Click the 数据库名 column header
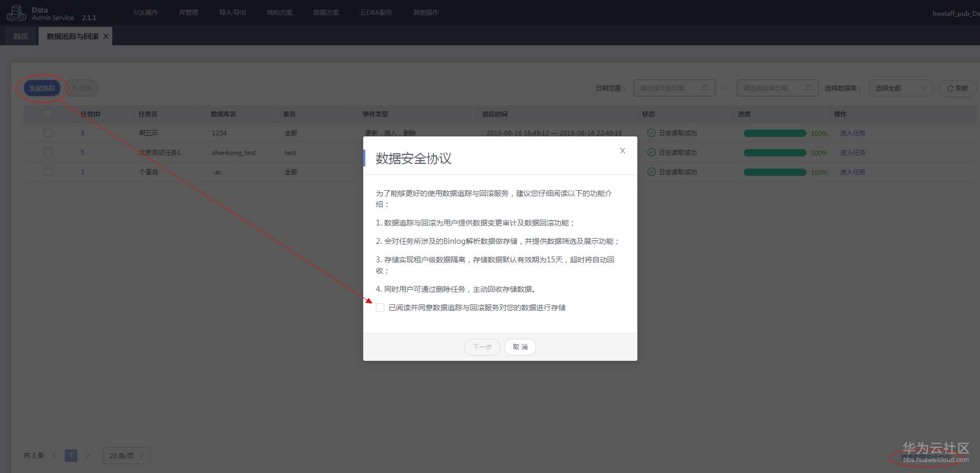Screen dimensions: 980x473 tap(224, 114)
